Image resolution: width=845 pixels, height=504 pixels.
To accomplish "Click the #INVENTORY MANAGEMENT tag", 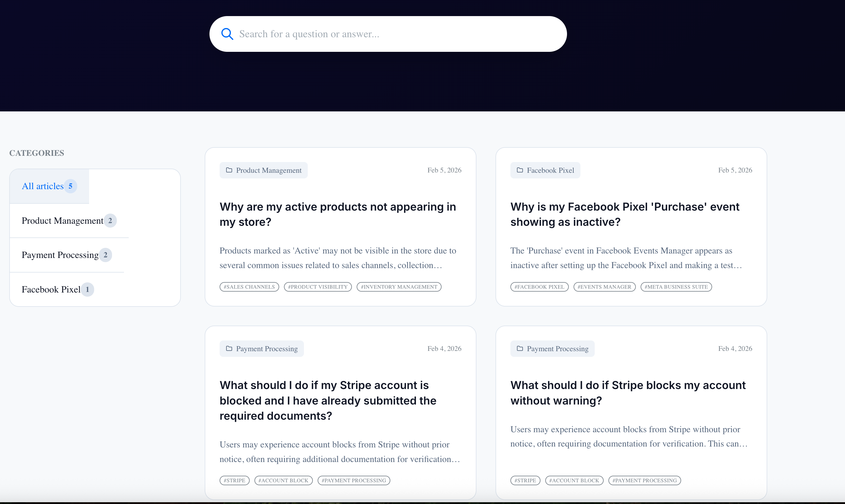I will (399, 287).
